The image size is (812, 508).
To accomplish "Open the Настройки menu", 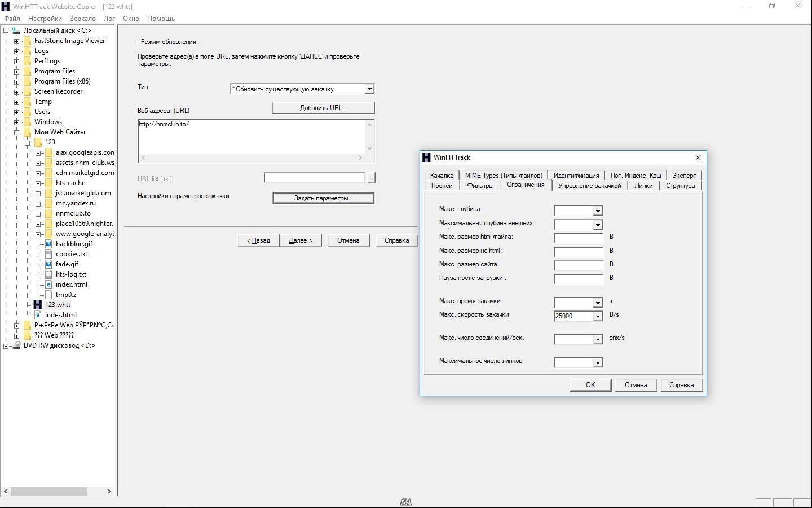I will coord(45,19).
